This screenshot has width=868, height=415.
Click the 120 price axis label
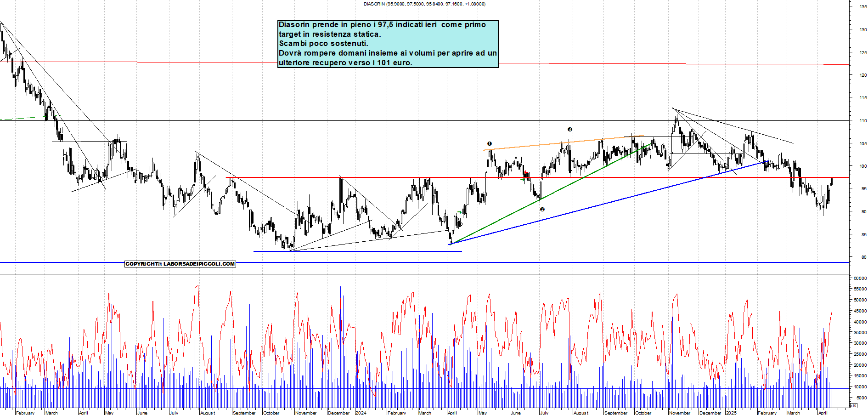click(863, 75)
